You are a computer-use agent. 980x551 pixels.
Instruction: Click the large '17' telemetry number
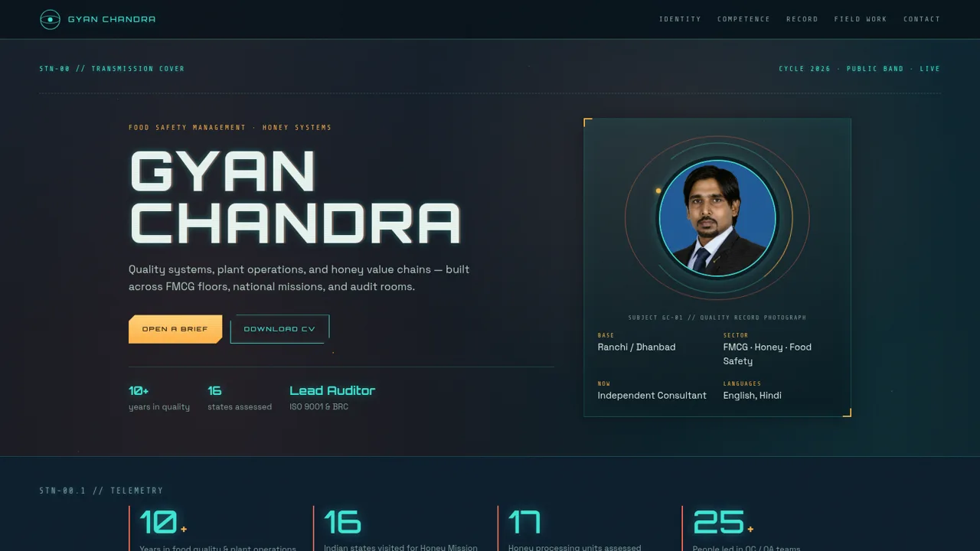click(x=524, y=522)
